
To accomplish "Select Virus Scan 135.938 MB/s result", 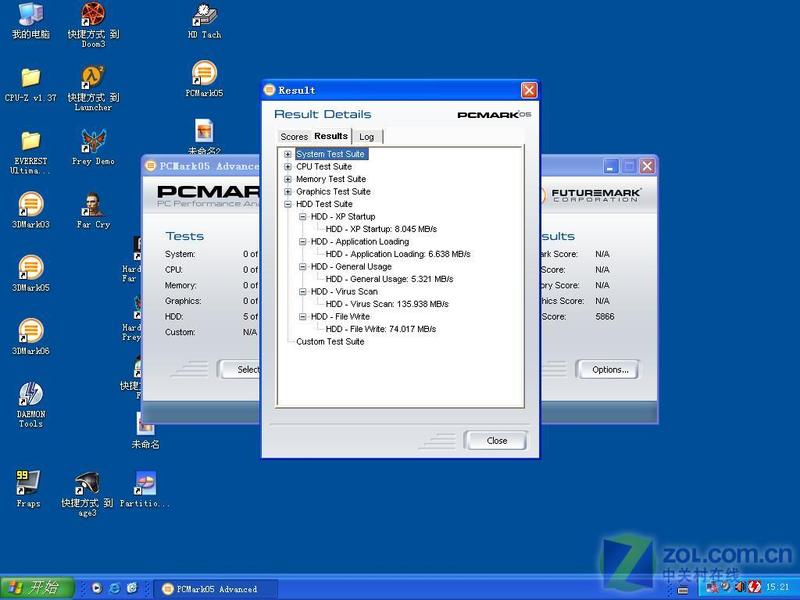I will pyautogui.click(x=387, y=304).
